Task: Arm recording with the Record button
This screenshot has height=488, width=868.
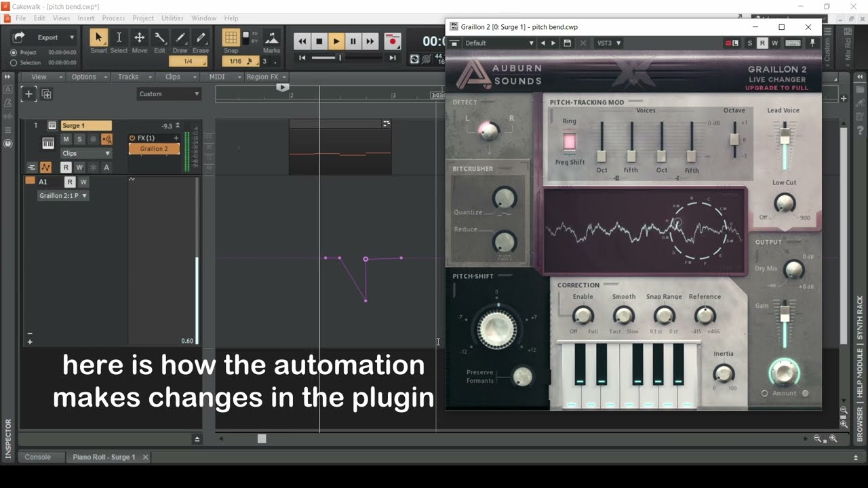Action: pos(392,41)
